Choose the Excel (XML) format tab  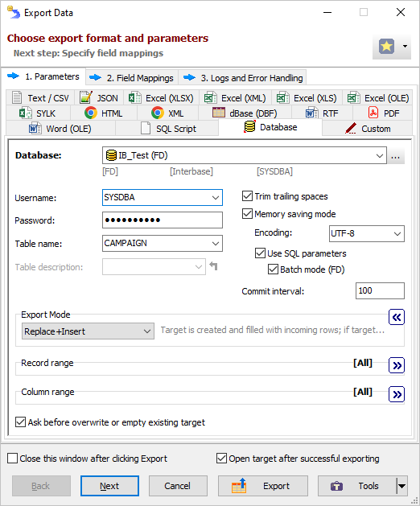point(235,98)
